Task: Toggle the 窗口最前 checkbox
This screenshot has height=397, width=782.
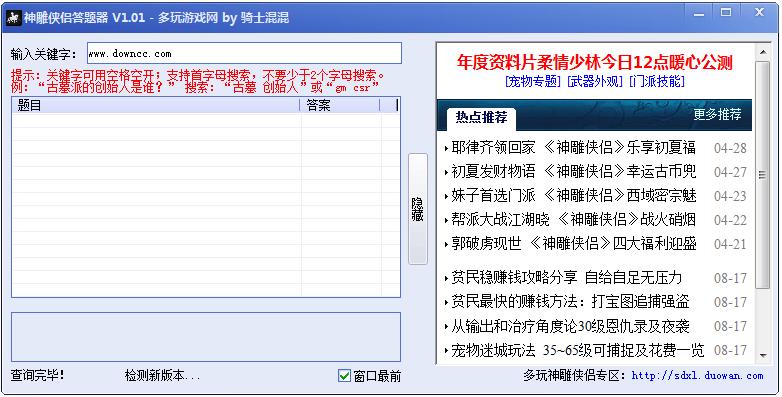Action: click(x=344, y=376)
